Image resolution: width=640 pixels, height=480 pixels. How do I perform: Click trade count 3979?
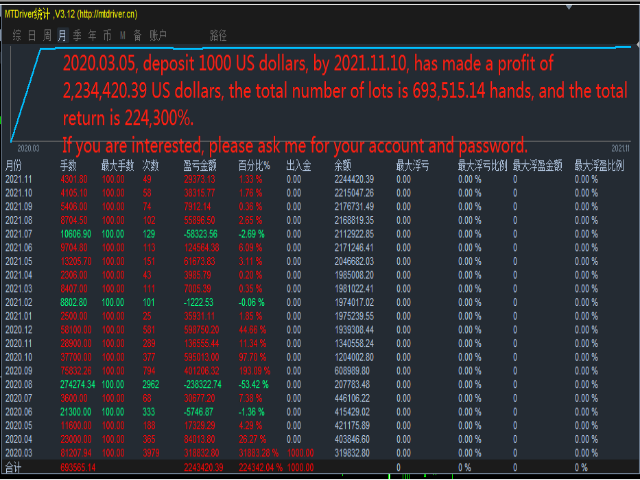(151, 453)
